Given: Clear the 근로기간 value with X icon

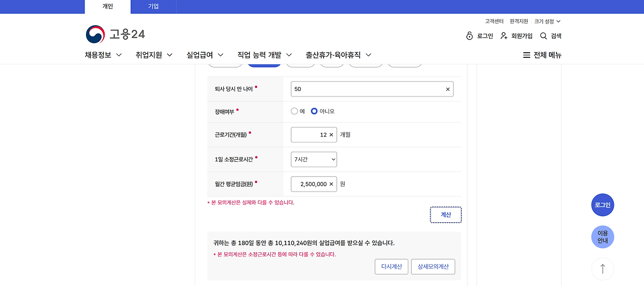Looking at the screenshot, I should pos(331,135).
